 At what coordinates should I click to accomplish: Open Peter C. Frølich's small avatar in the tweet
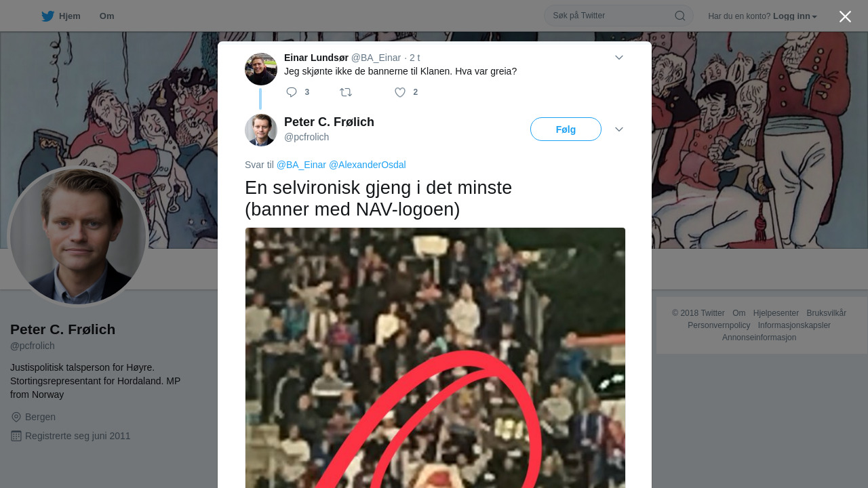coord(261,130)
